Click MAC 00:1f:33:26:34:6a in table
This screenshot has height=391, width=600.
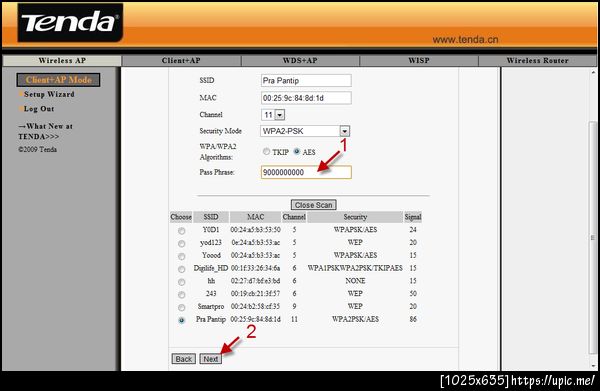(x=255, y=268)
